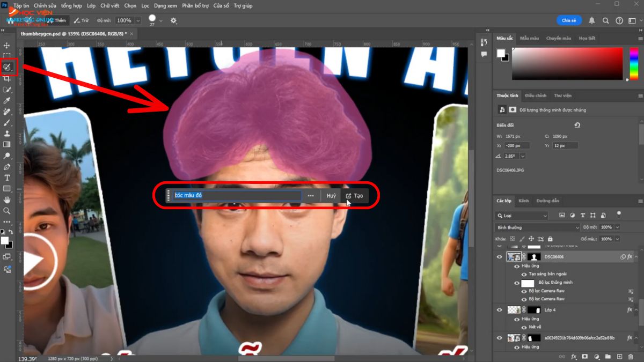Pick a color in the color field
The width and height of the screenshot is (644, 362).
pyautogui.click(x=567, y=63)
